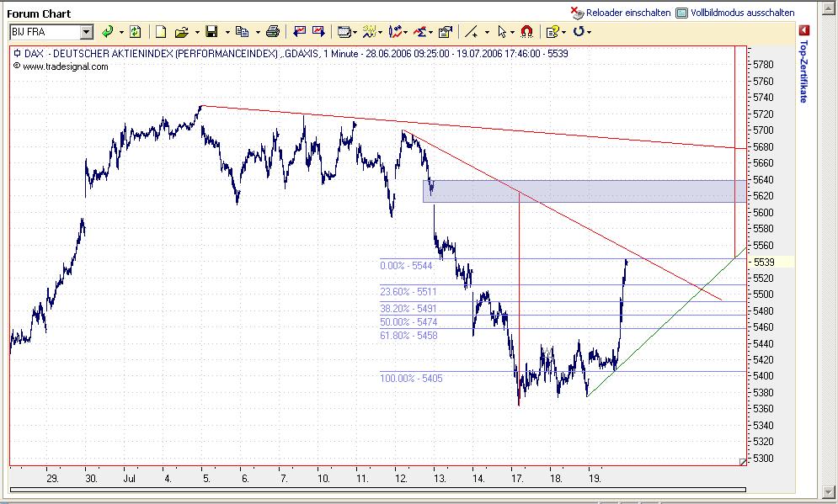Click the candlestick chart type icon
The image size is (838, 504).
[x=395, y=32]
